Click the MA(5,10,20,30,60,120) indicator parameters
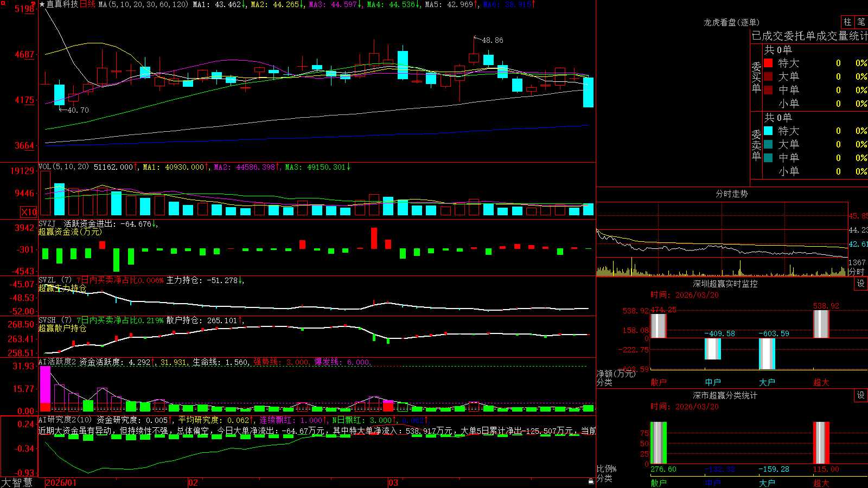The width and height of the screenshot is (868, 488). [143, 4]
